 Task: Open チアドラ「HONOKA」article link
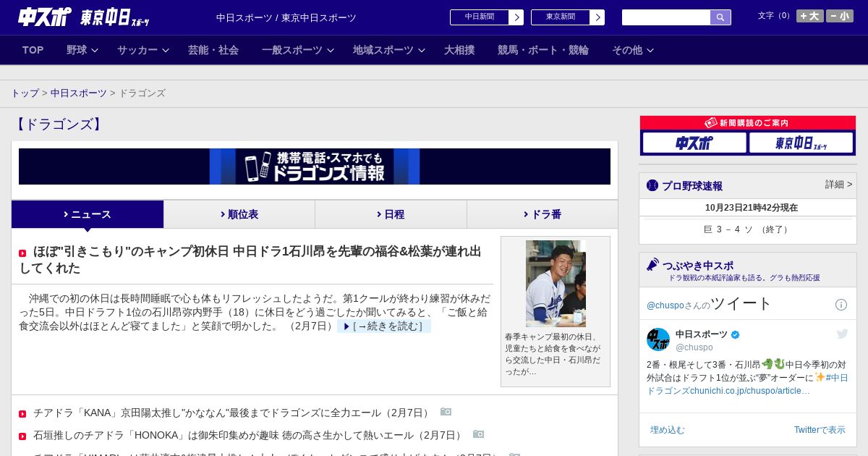click(x=250, y=435)
